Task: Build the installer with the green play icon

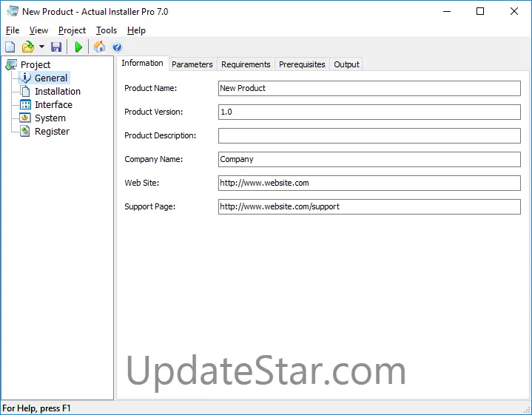Action: [78, 47]
